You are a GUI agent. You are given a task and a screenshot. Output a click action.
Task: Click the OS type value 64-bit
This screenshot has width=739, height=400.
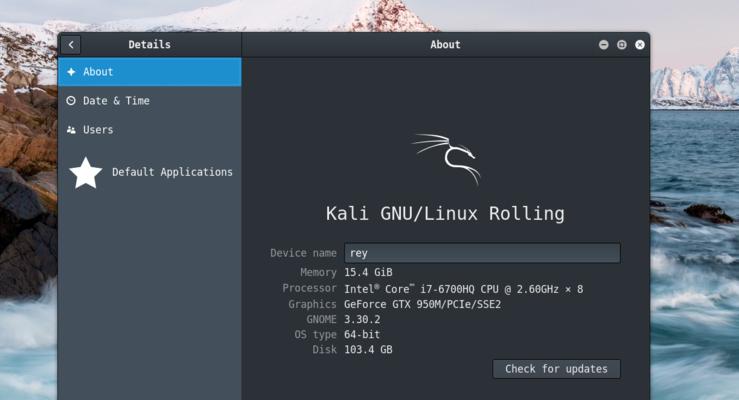click(362, 335)
